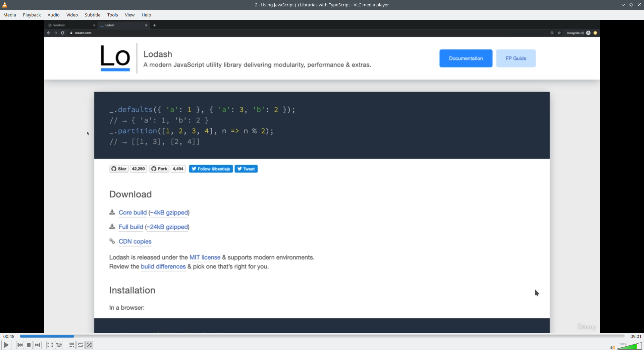Click Follow @bestiejs Twitter button
Image resolution: width=644 pixels, height=350 pixels.
[211, 169]
